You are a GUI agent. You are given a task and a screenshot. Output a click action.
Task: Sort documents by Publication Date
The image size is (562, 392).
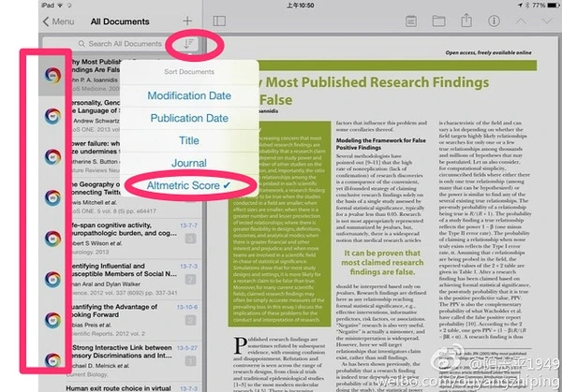pyautogui.click(x=188, y=119)
